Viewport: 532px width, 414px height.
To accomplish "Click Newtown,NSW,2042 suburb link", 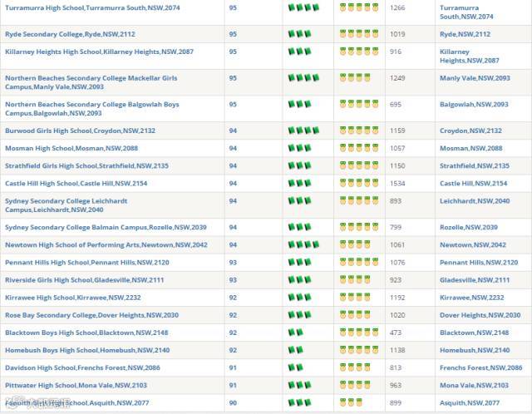I will click(x=473, y=245).
